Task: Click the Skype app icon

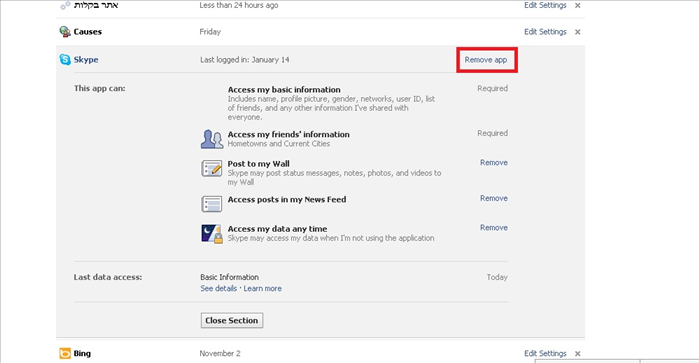Action: [x=65, y=60]
